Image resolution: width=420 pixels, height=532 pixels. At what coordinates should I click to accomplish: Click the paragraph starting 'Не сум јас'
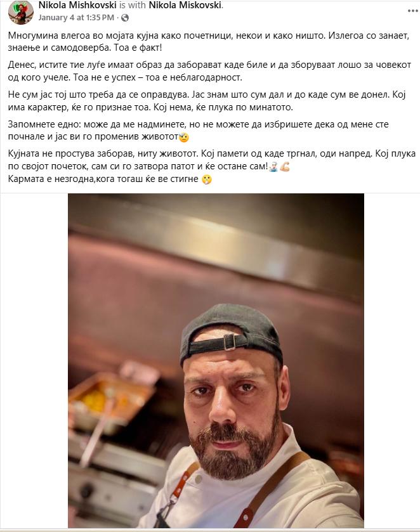[207, 101]
